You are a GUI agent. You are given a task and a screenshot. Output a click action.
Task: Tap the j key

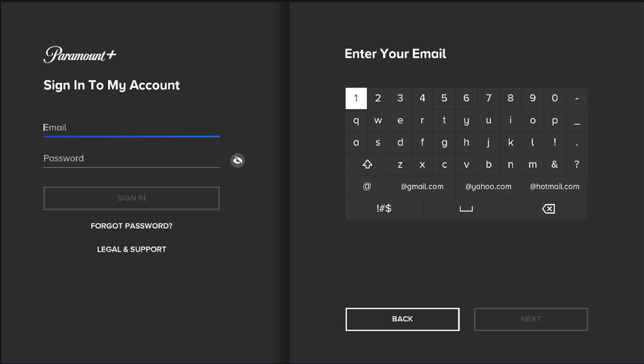488,143
